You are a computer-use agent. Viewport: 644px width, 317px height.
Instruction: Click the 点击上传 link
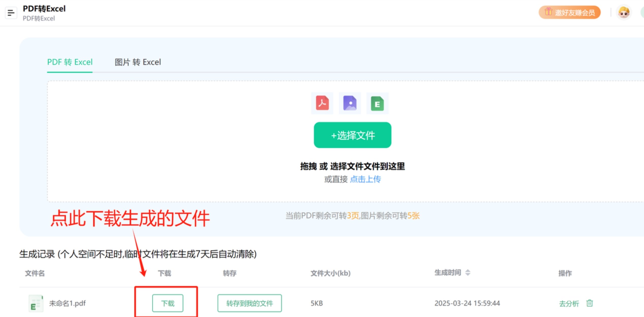click(x=366, y=179)
